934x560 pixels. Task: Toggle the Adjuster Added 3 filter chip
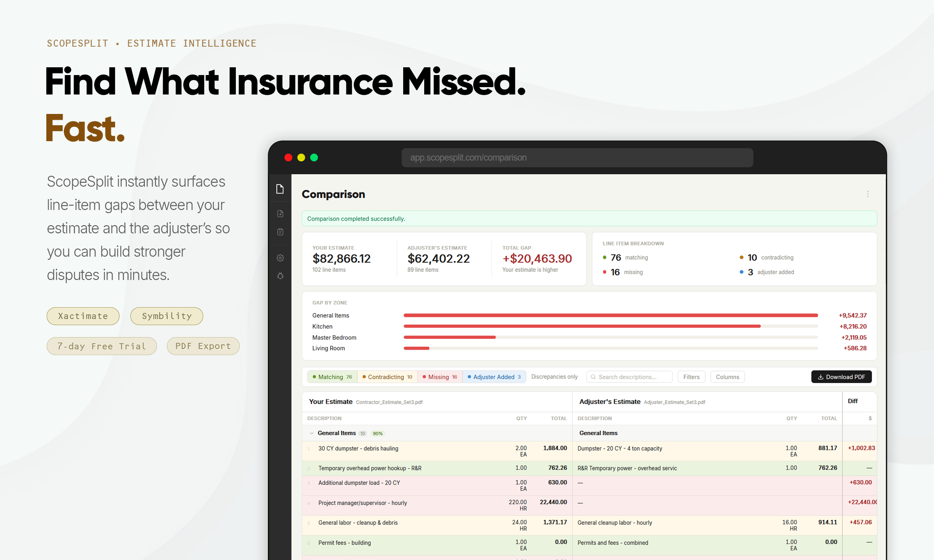point(494,377)
